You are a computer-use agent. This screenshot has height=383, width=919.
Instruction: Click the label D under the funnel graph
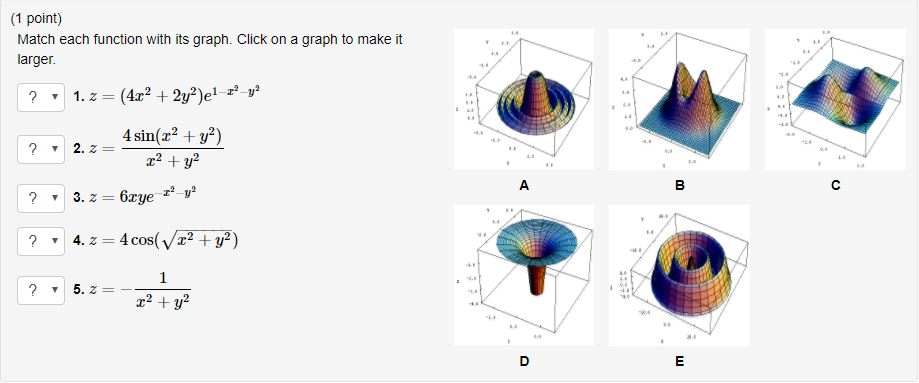[x=524, y=361]
